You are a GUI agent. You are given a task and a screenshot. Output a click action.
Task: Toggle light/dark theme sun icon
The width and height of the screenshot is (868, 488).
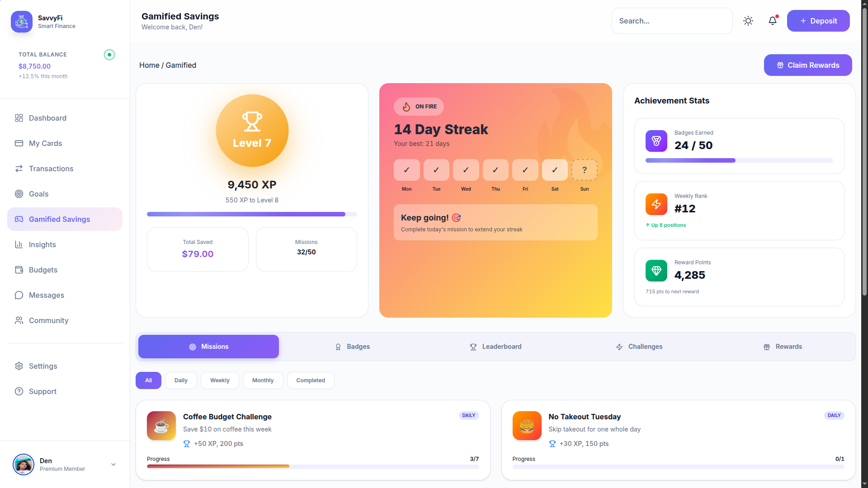(748, 21)
